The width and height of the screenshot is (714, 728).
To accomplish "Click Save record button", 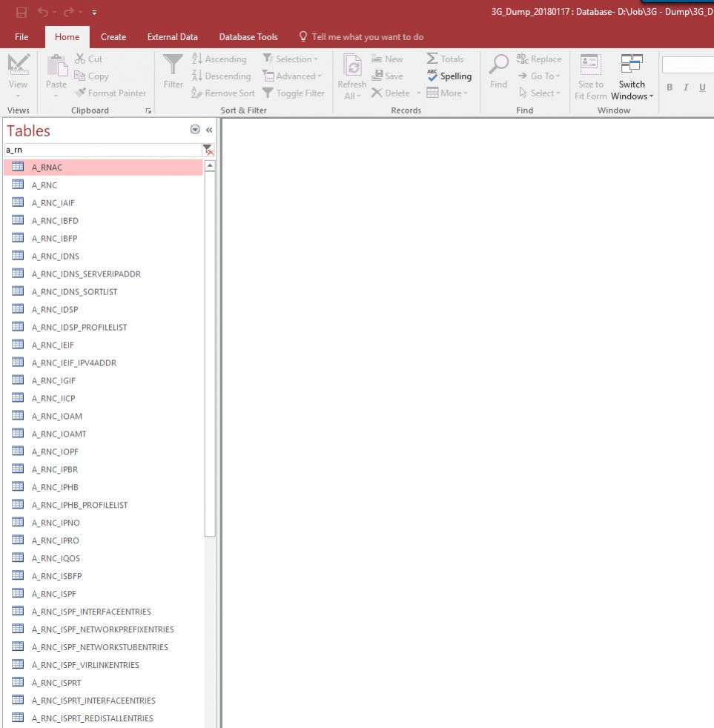I will coord(387,76).
